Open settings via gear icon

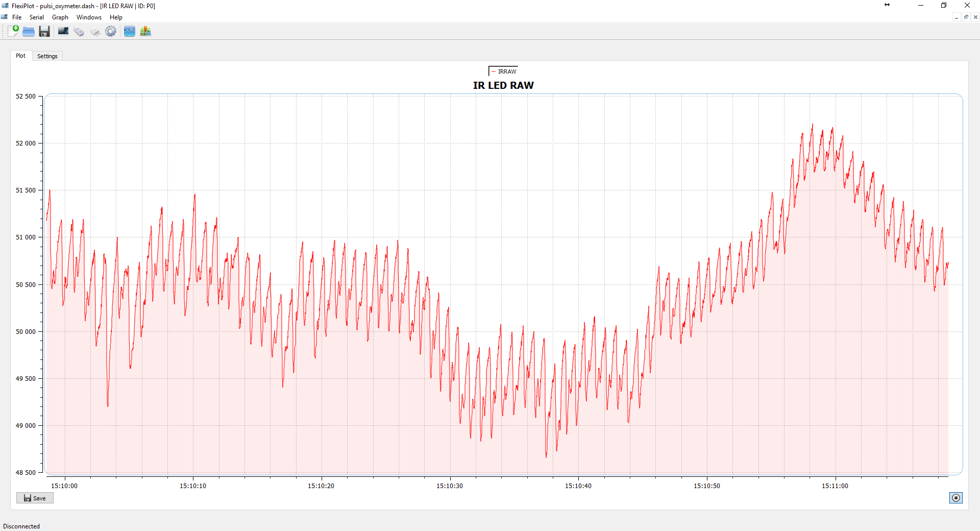pyautogui.click(x=111, y=32)
